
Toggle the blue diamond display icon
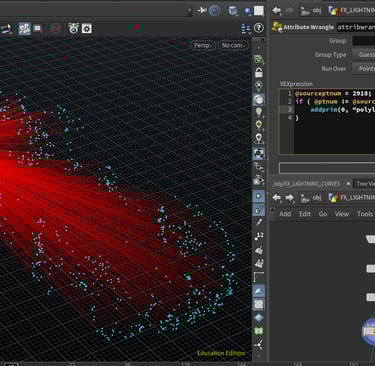pos(259,318)
